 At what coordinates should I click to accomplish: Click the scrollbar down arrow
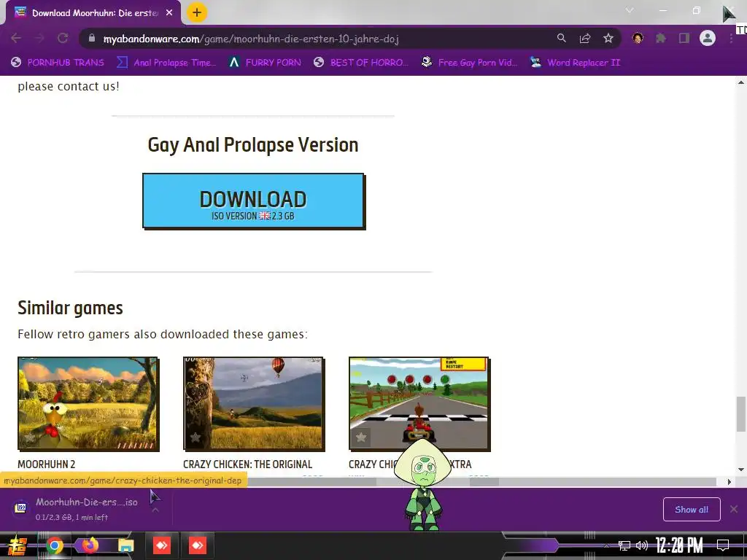pyautogui.click(x=741, y=470)
